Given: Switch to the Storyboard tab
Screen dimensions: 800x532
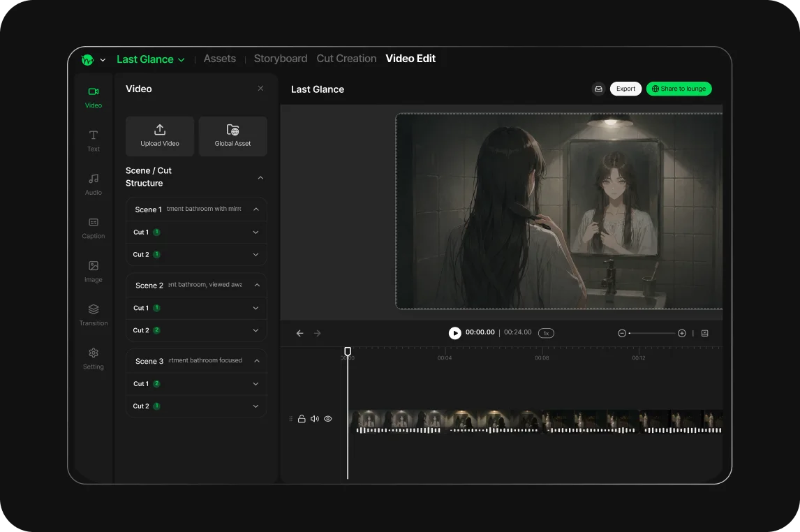Looking at the screenshot, I should tap(281, 59).
